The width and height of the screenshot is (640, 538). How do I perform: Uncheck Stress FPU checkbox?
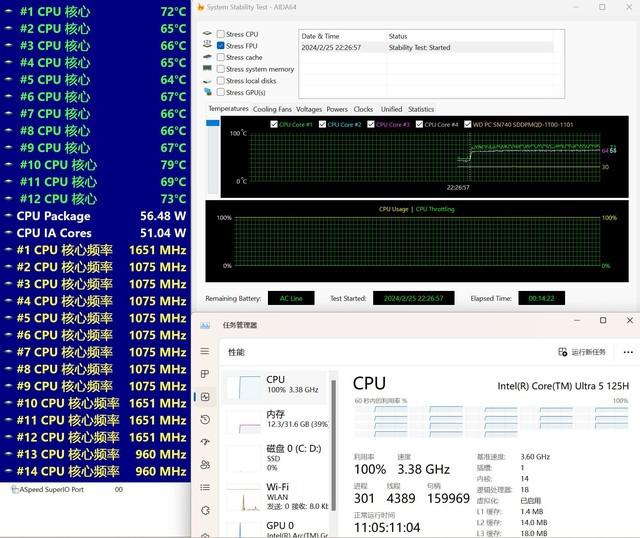click(x=220, y=46)
